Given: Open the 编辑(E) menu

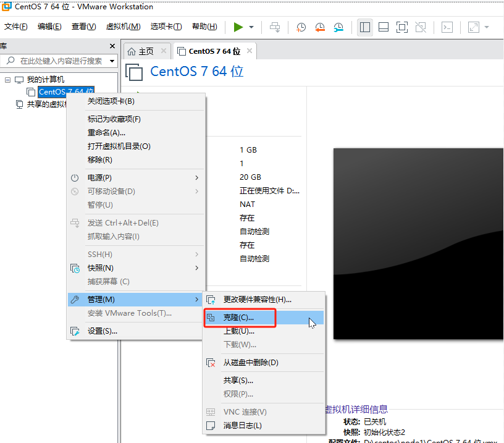Looking at the screenshot, I should point(49,27).
